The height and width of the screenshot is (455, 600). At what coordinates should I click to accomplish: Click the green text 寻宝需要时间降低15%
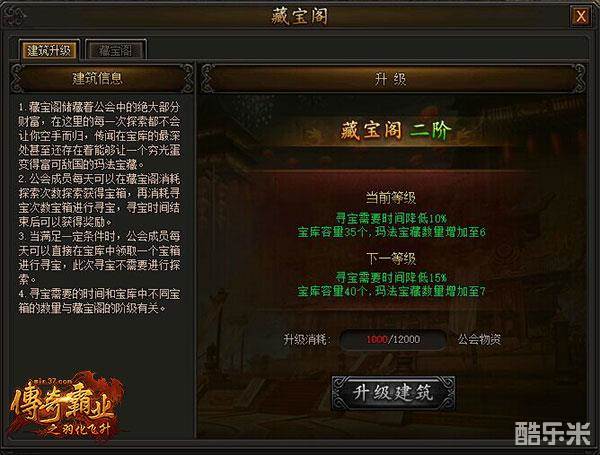pyautogui.click(x=391, y=277)
